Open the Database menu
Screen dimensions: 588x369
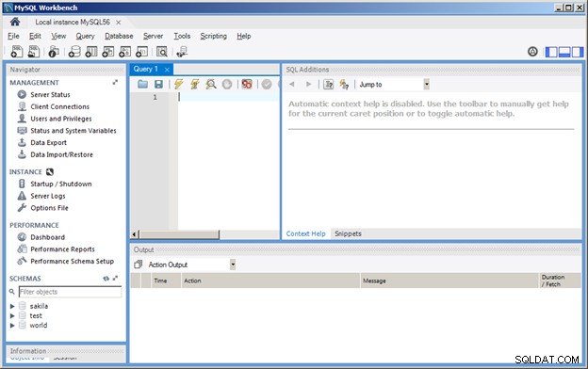119,36
